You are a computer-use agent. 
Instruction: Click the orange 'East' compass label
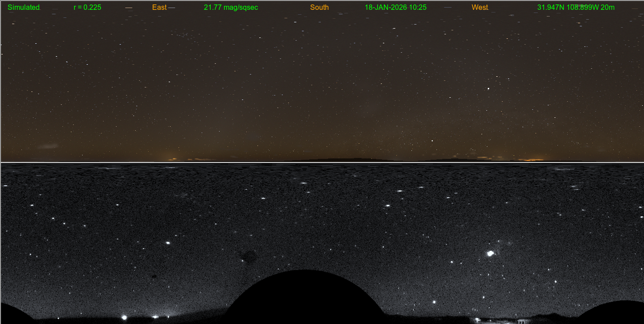(159, 8)
